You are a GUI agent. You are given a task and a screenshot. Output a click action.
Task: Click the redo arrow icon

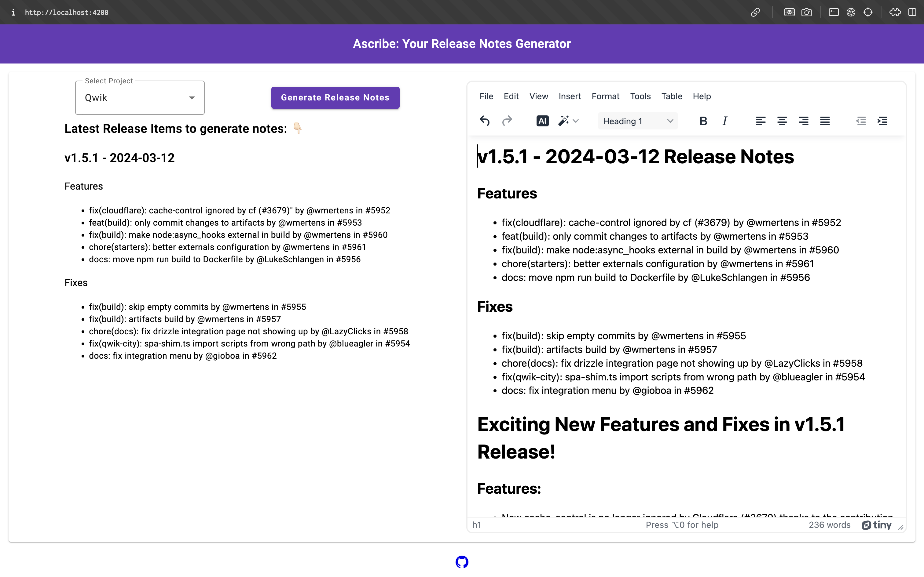pyautogui.click(x=507, y=121)
